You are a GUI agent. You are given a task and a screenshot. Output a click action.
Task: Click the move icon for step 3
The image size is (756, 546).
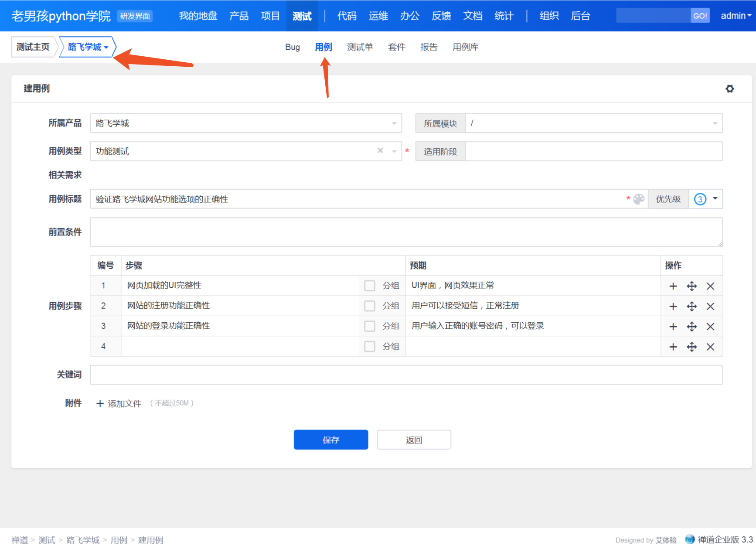click(x=691, y=327)
